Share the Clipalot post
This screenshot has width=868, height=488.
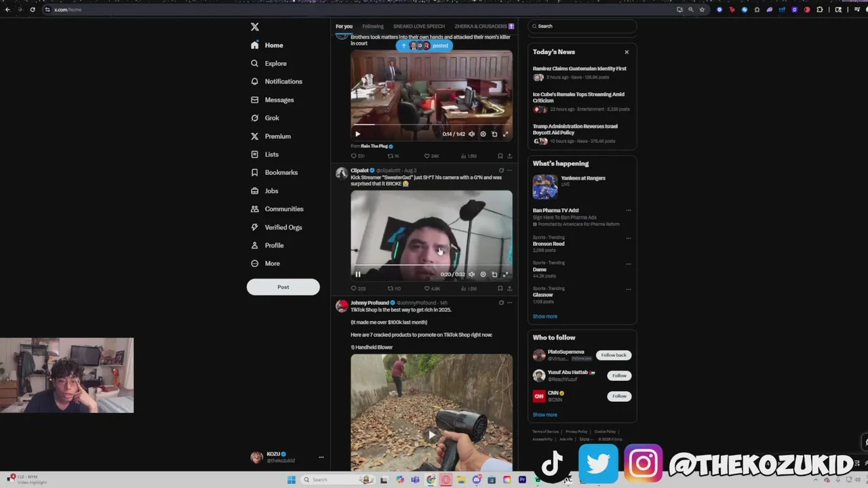[x=509, y=289]
